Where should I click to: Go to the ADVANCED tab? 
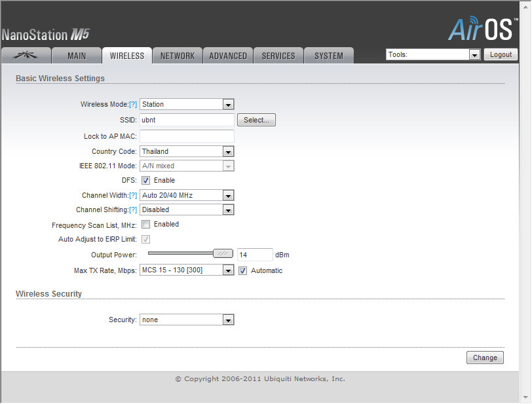point(228,56)
